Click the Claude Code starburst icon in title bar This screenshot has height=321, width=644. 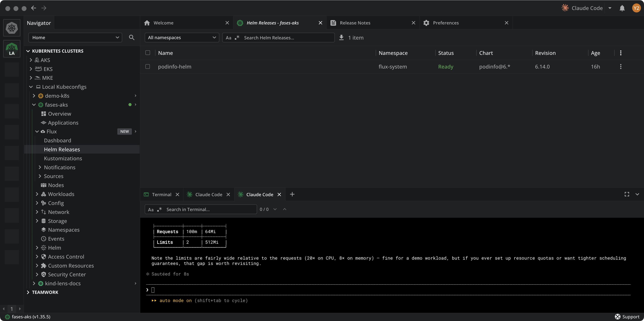point(565,8)
